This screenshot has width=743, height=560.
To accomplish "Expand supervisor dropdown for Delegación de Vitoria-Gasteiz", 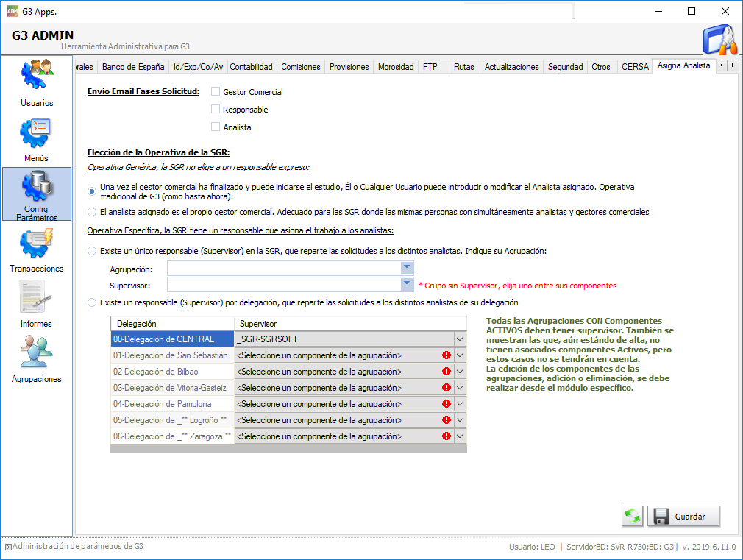I will [460, 387].
